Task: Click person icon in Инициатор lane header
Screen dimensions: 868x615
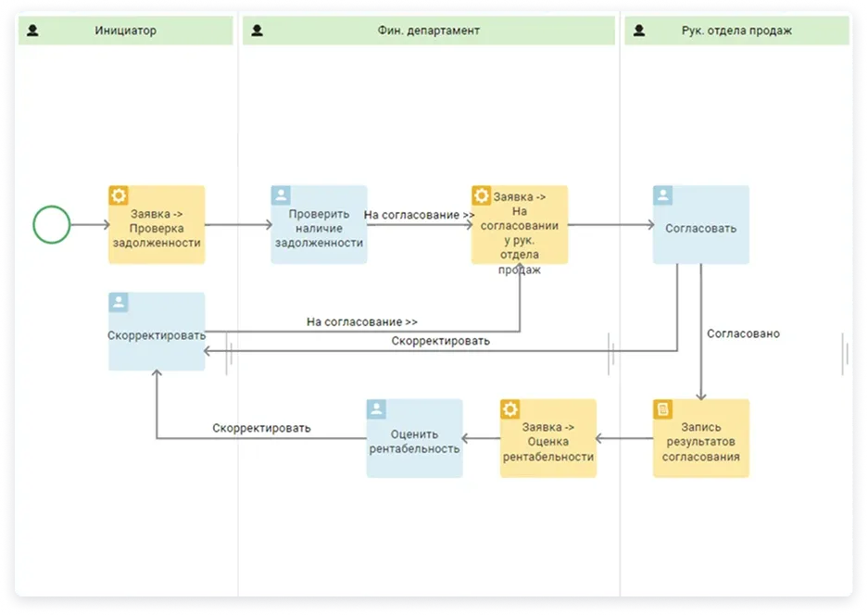Action: (33, 31)
